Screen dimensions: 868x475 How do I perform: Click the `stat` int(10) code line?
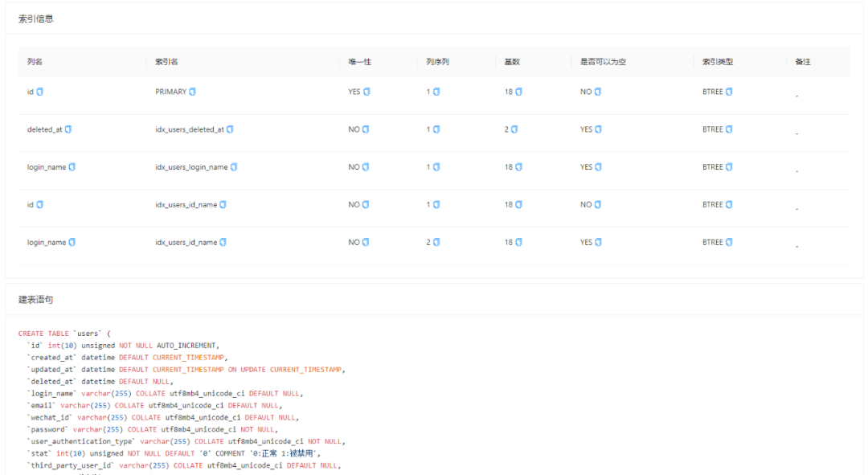click(x=174, y=454)
